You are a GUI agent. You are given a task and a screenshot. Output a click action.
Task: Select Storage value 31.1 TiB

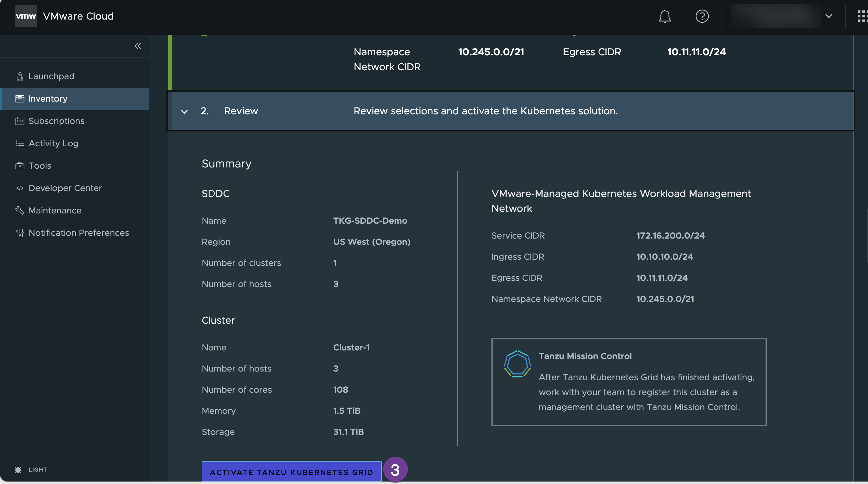(x=348, y=432)
